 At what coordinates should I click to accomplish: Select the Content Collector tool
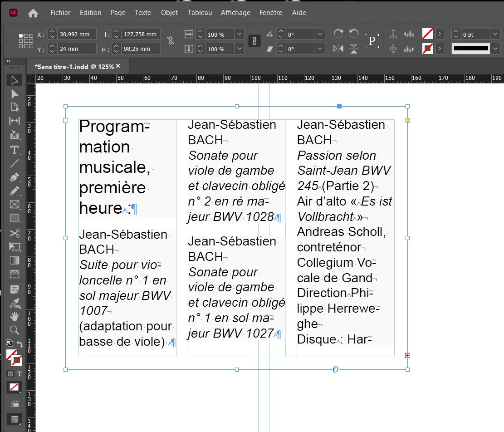click(15, 135)
